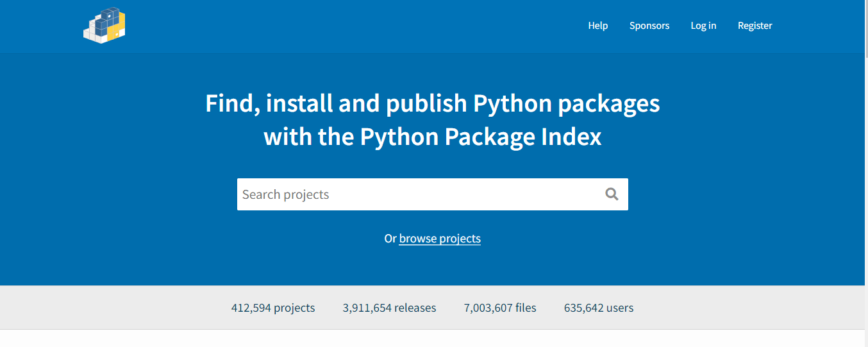Click the word "Or" before browse projects

390,239
